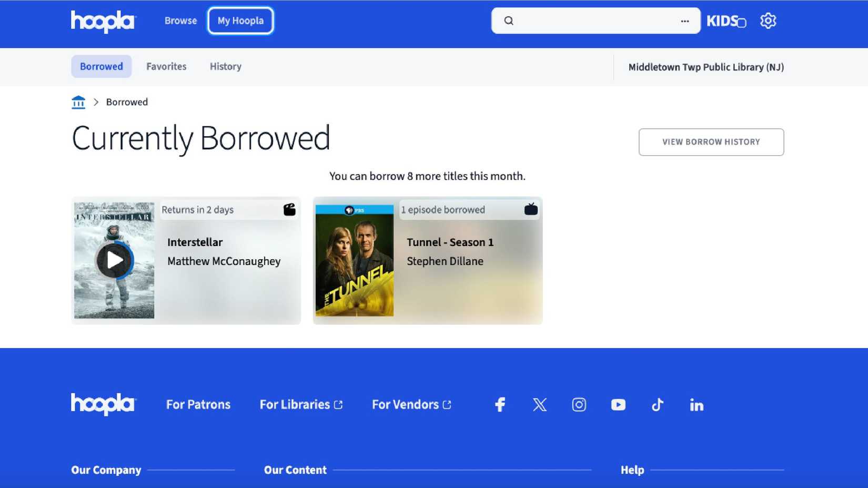
Task: Open the Tunnel - Season 1 title
Action: pyautogui.click(x=450, y=242)
